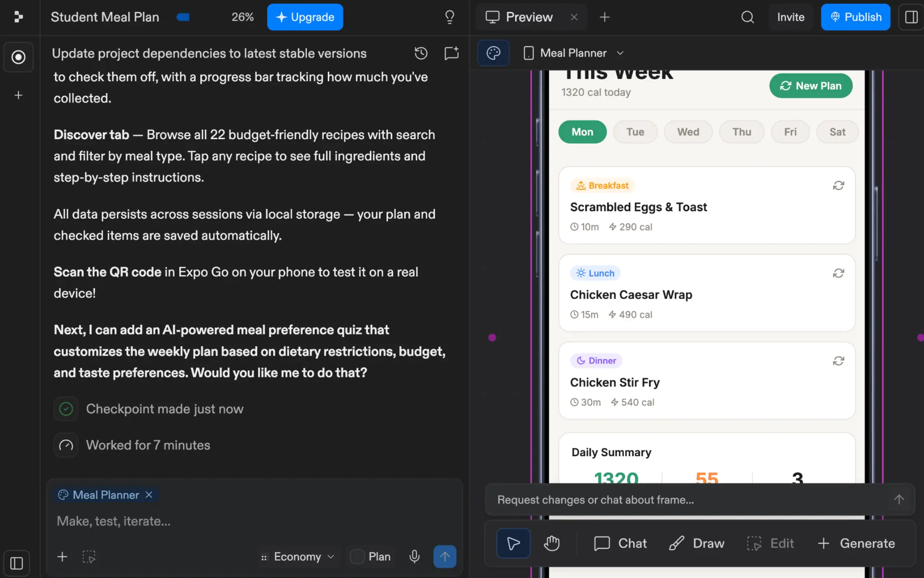924x578 pixels.
Task: Click the Daily Summary heading
Action: tap(611, 452)
